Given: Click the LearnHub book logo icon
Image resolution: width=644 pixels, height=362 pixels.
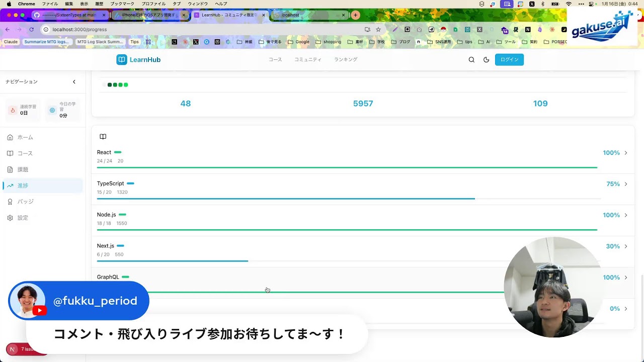Looking at the screenshot, I should [122, 60].
